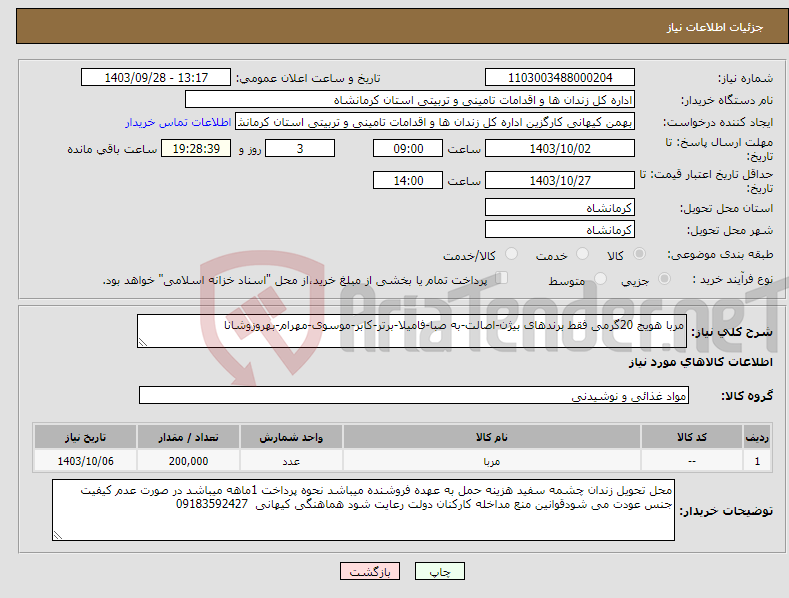Select the کالا/خدمت radio button

click(x=511, y=254)
